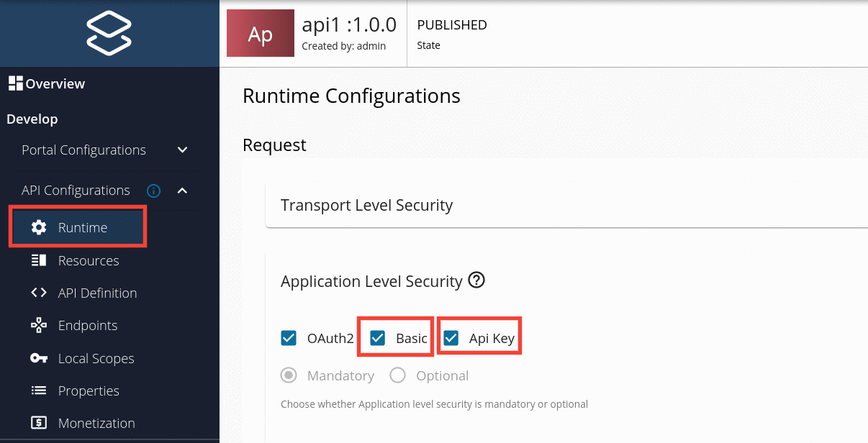Click the layered logo icon at top left

click(109, 34)
